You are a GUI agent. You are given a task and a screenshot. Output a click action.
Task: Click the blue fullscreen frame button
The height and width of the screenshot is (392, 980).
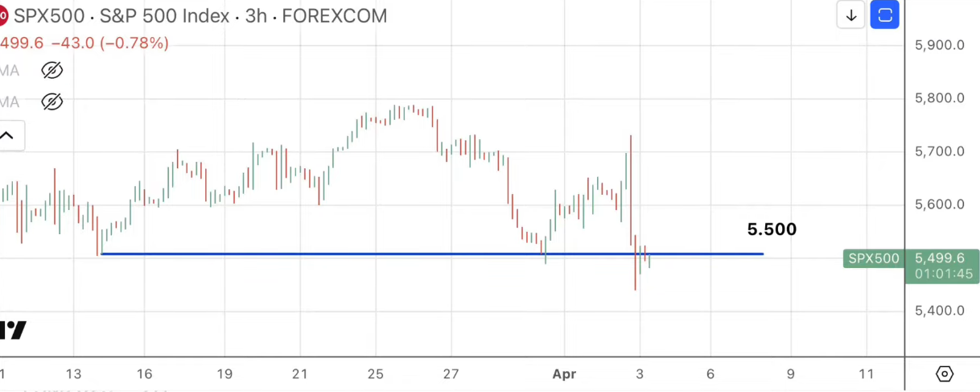point(885,15)
